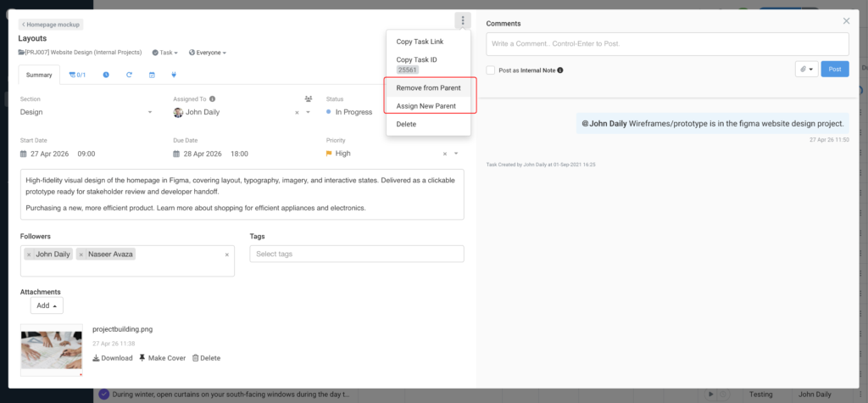868x403 pixels.
Task: Remove John Daily from followers
Action: coord(29,255)
